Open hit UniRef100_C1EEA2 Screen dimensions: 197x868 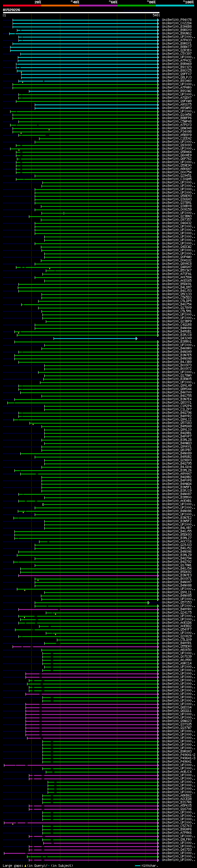point(177,139)
